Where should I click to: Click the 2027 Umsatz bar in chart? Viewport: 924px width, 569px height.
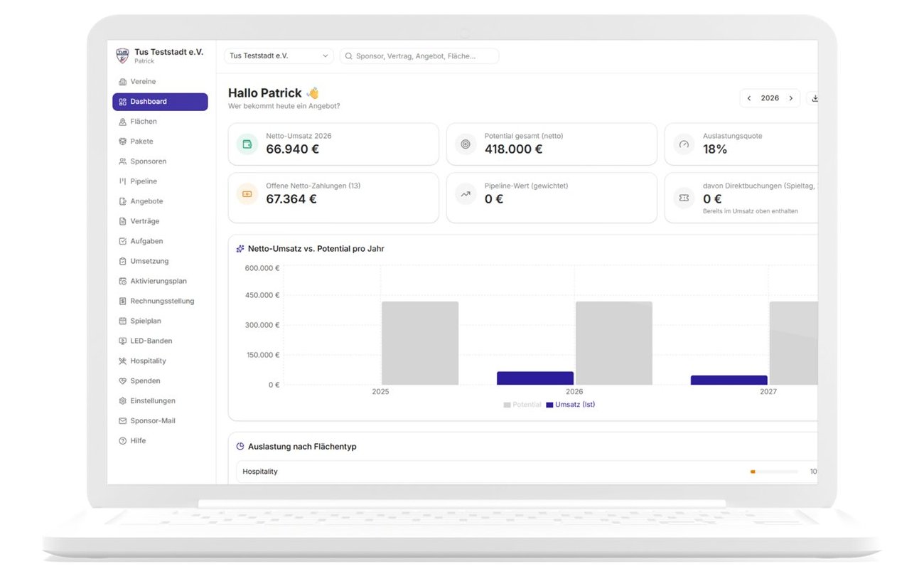pyautogui.click(x=729, y=381)
